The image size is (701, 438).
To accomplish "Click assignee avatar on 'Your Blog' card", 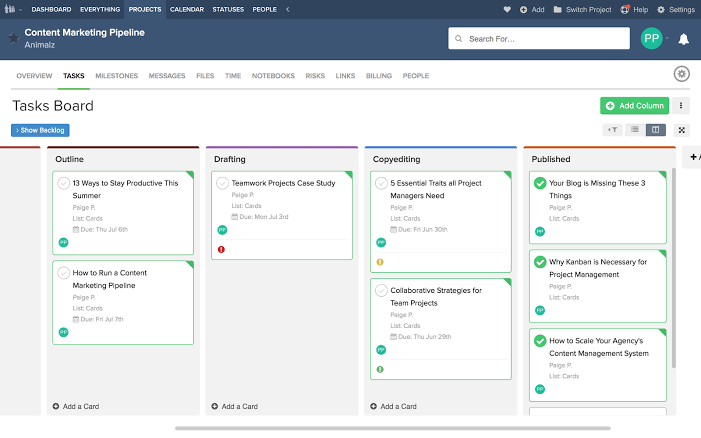I will [540, 232].
